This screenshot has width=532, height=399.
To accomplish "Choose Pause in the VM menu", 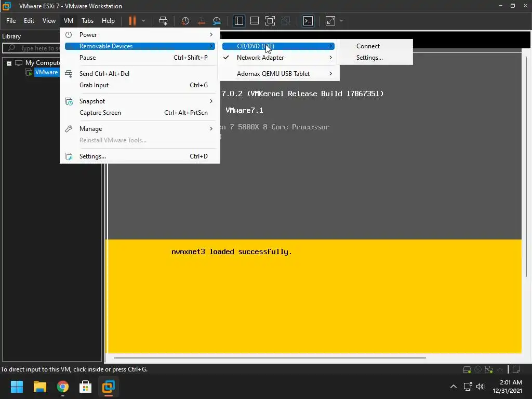I will pos(140,58).
